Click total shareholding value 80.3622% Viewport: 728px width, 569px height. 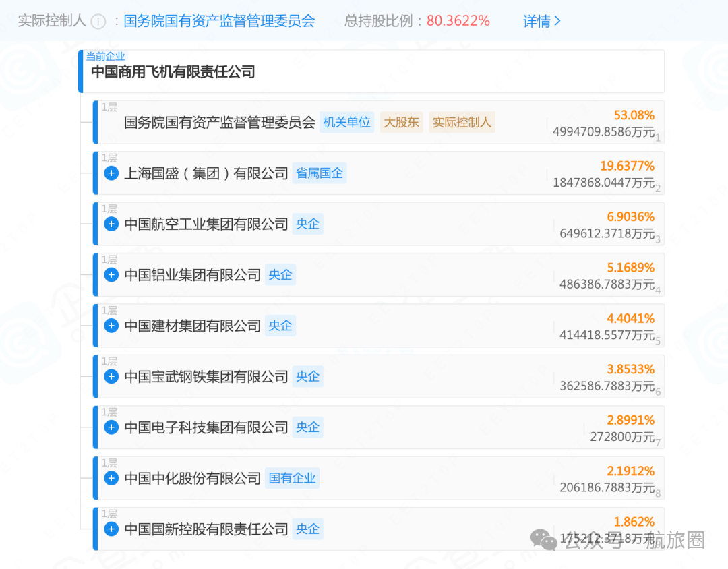click(458, 21)
